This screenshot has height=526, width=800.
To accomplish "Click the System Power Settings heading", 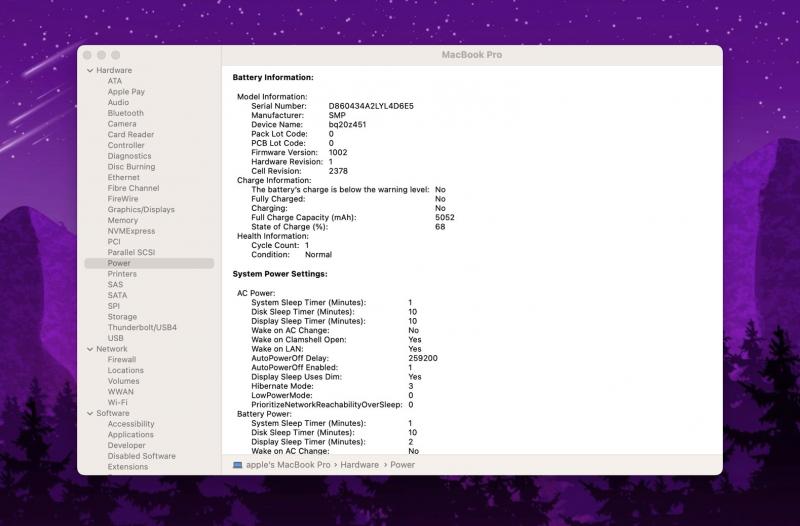I will click(280, 274).
